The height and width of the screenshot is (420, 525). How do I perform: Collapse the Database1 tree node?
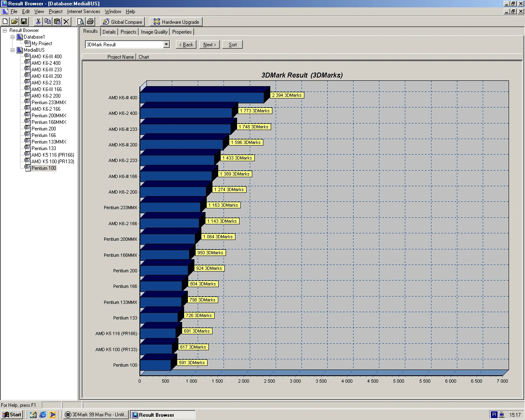12,37
